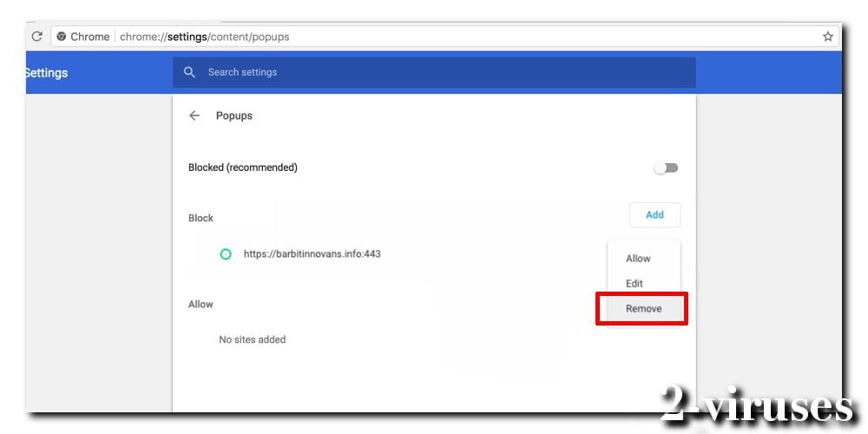Click the Popups page heading
868x434 pixels.
[234, 115]
